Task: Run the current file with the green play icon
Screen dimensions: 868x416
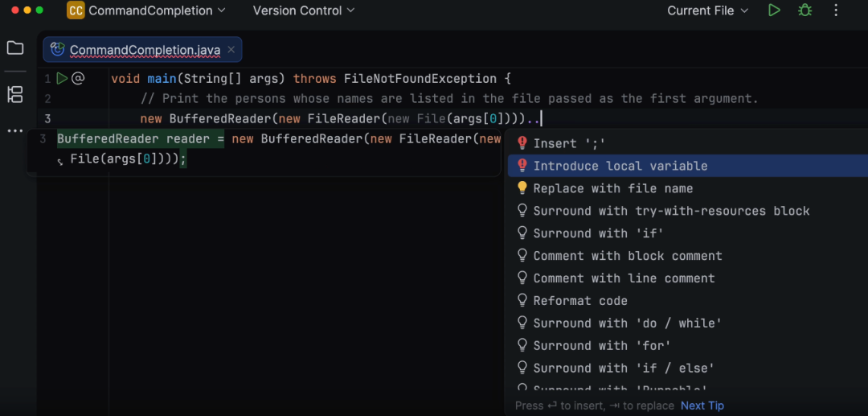Action: [x=774, y=10]
